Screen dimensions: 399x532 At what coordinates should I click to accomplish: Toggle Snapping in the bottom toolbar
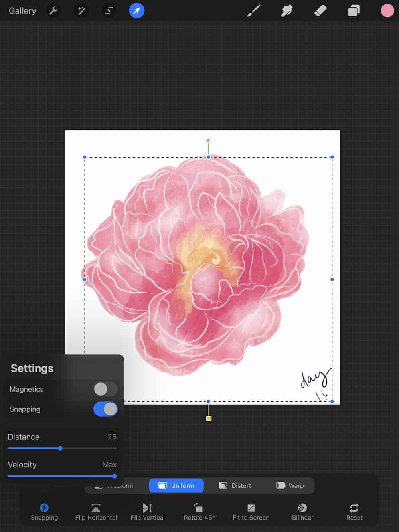click(x=44, y=511)
